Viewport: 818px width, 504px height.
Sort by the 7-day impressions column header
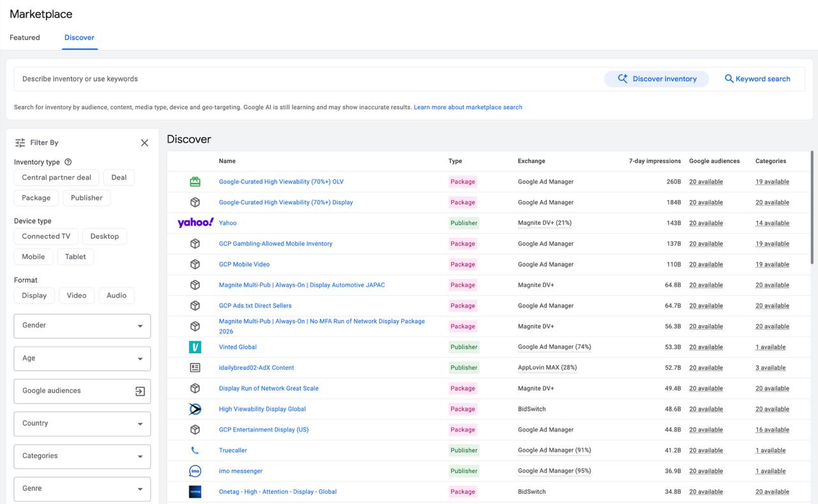pyautogui.click(x=655, y=161)
